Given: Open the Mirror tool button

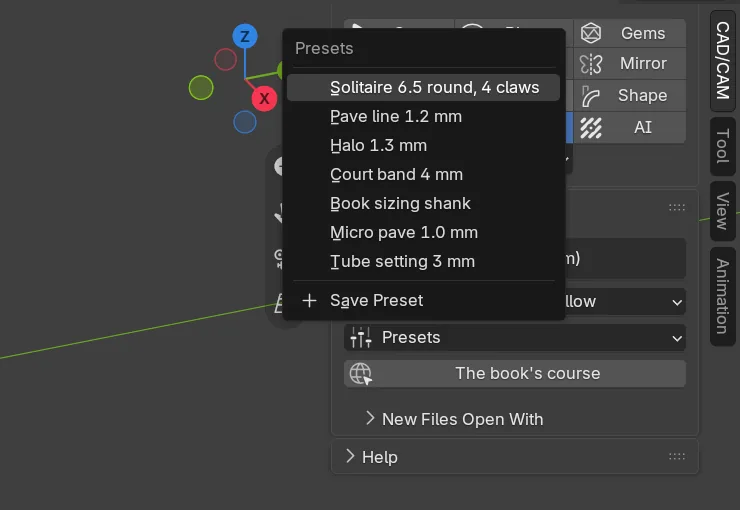Looking at the screenshot, I should 630,63.
